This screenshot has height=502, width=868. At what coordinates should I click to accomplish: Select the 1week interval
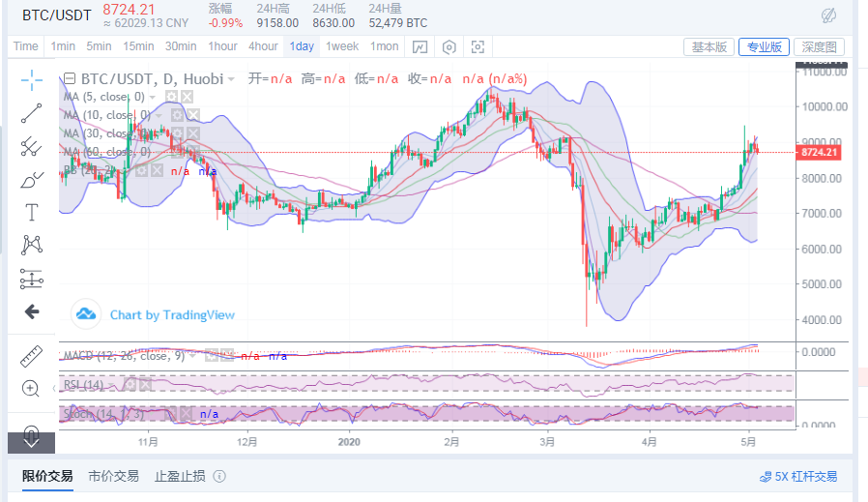[x=342, y=46]
